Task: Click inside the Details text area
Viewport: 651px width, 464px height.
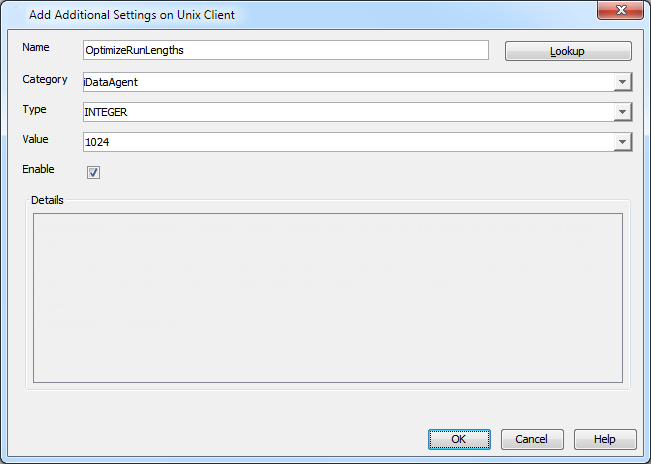Action: [328, 297]
